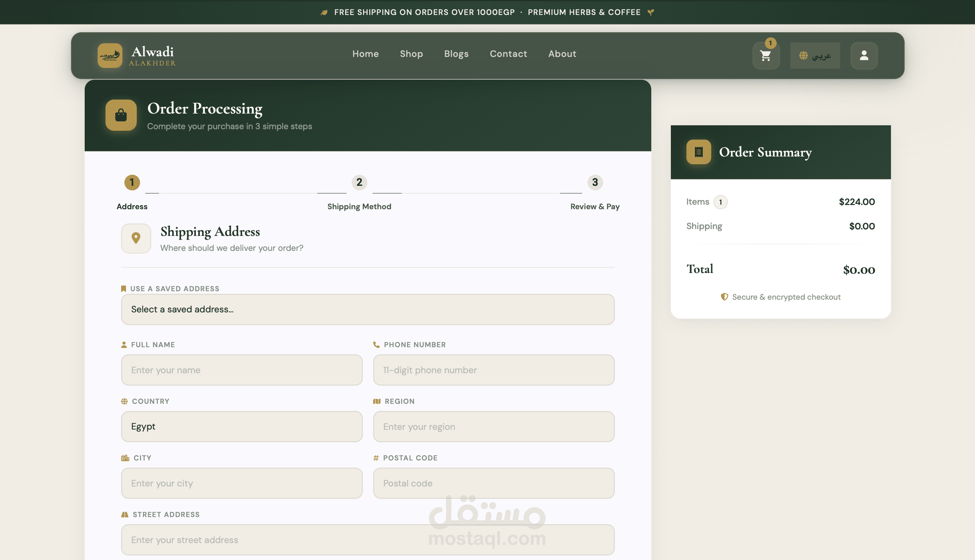The image size is (975, 560).
Task: Open the Contact menu item
Action: point(508,54)
